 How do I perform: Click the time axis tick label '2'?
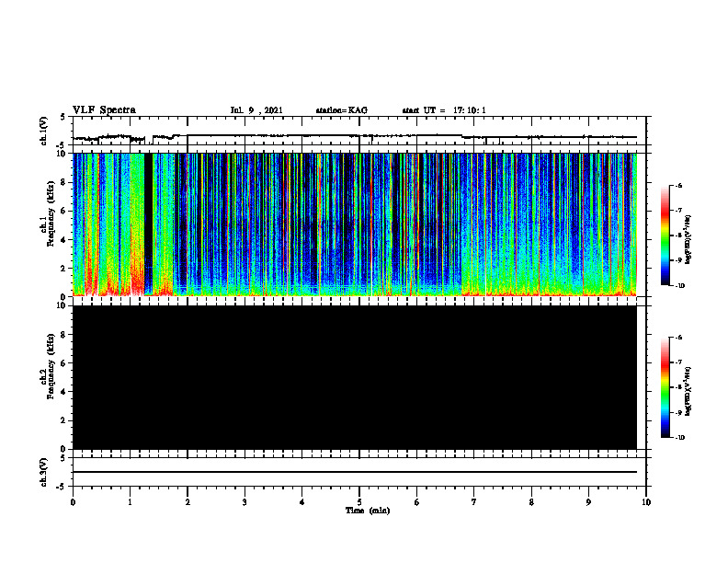tap(188, 502)
